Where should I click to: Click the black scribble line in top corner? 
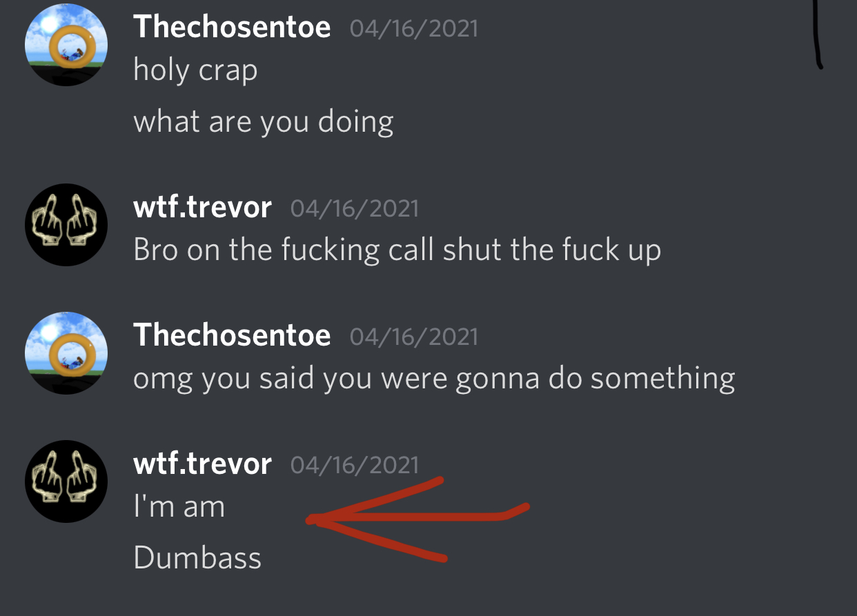[817, 34]
